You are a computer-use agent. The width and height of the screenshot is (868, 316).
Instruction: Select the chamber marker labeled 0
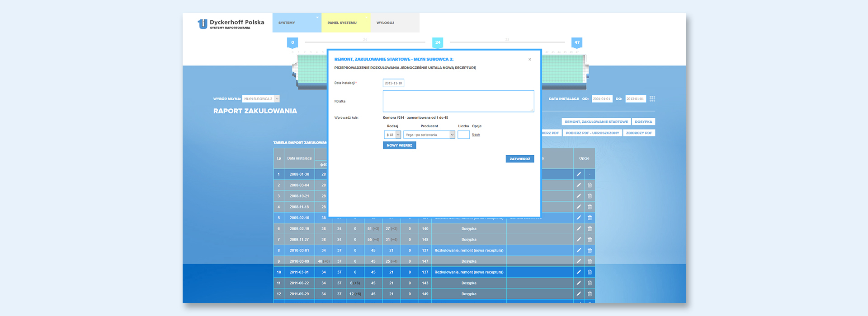click(292, 42)
